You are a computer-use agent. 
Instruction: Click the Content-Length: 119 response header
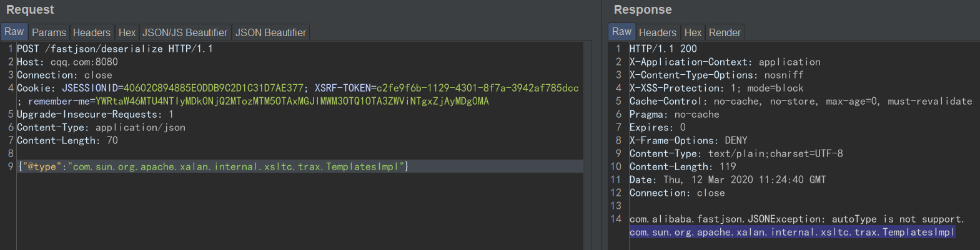click(683, 166)
